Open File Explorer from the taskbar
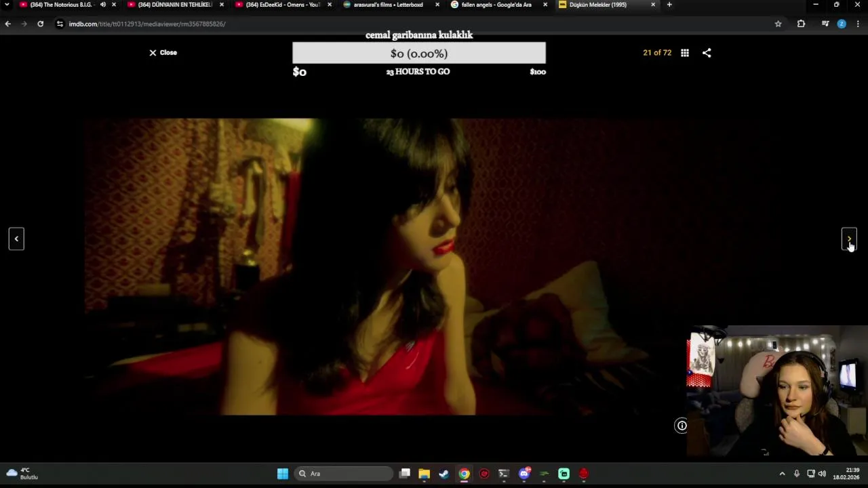The width and height of the screenshot is (868, 488). pyautogui.click(x=425, y=474)
